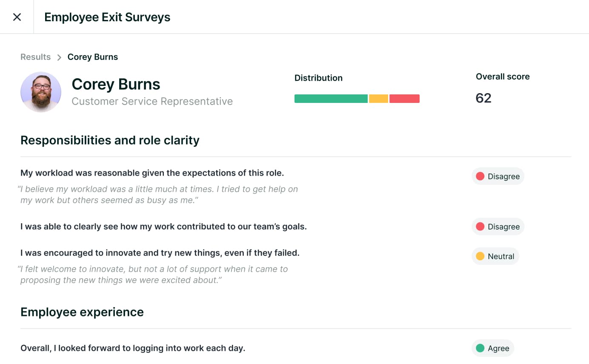
Task: Click the yellow distribution bar segment
Action: click(378, 99)
